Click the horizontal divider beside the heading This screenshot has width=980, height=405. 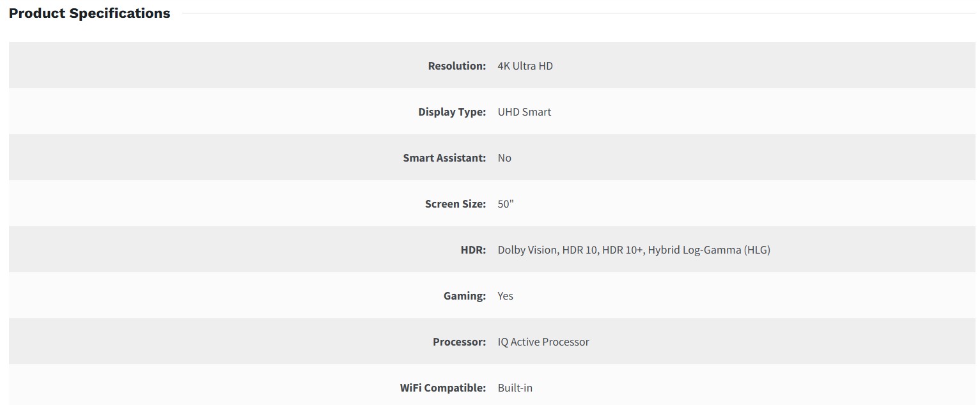pos(575,13)
